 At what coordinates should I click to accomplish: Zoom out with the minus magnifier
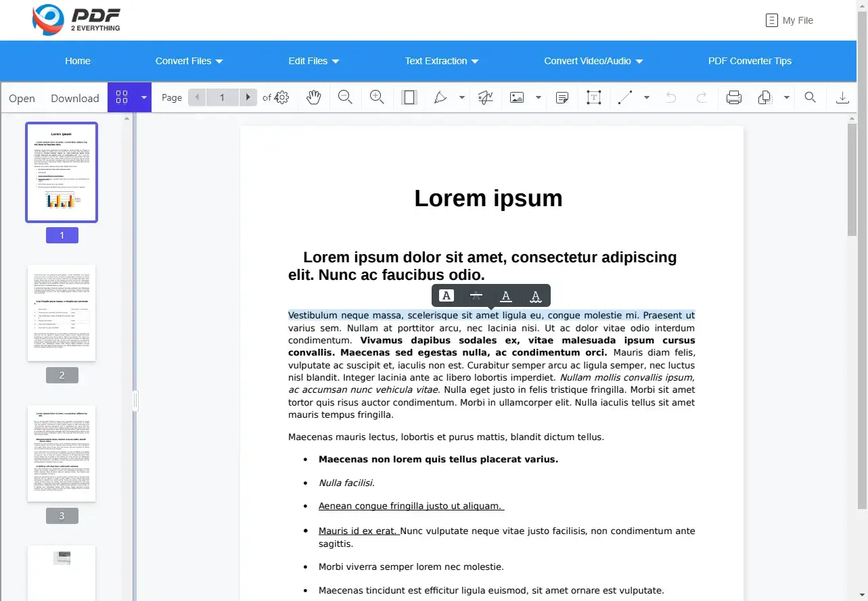tap(345, 97)
